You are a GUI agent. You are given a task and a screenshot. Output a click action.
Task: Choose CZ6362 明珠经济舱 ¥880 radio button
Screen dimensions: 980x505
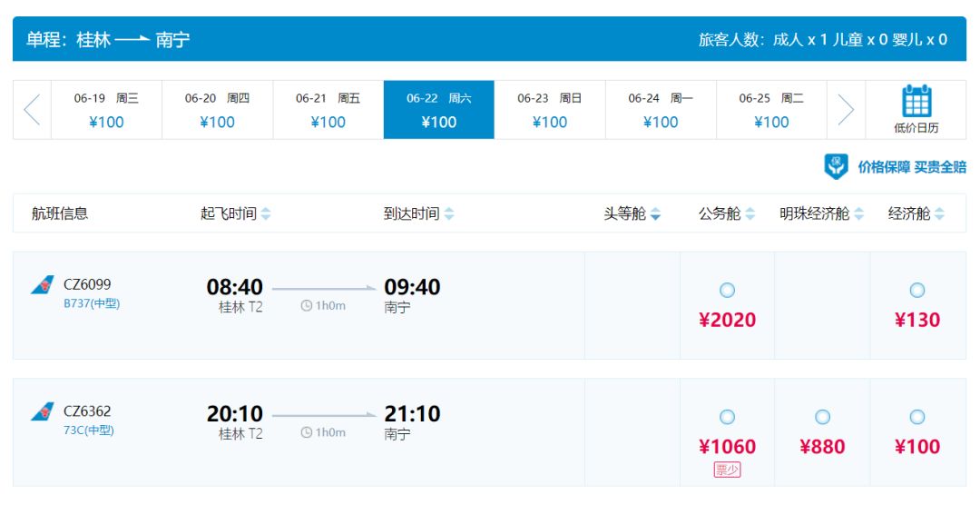pos(822,417)
